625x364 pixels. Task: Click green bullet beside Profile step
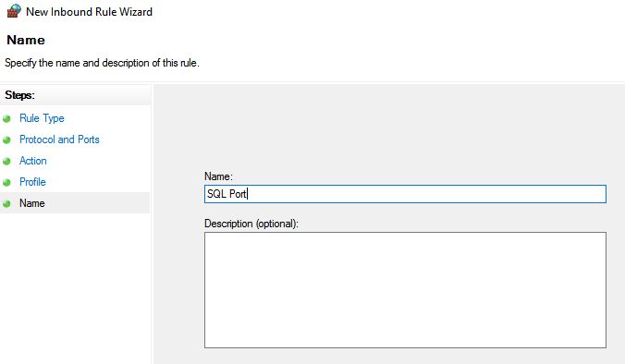[6, 182]
